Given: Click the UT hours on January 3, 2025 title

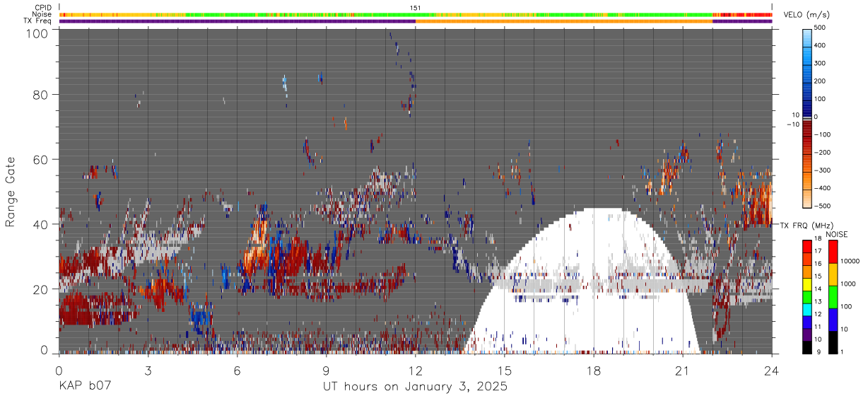Looking at the screenshot, I should coord(415,386).
